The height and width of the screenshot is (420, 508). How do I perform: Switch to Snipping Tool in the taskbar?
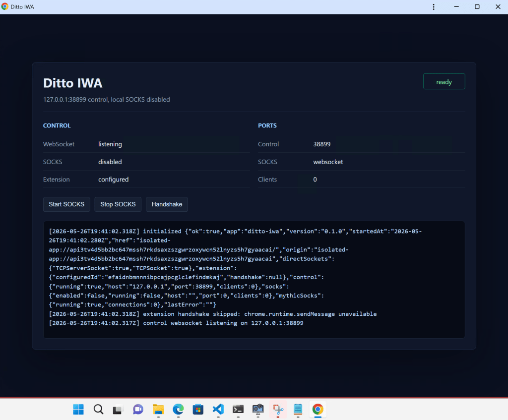(x=278, y=409)
